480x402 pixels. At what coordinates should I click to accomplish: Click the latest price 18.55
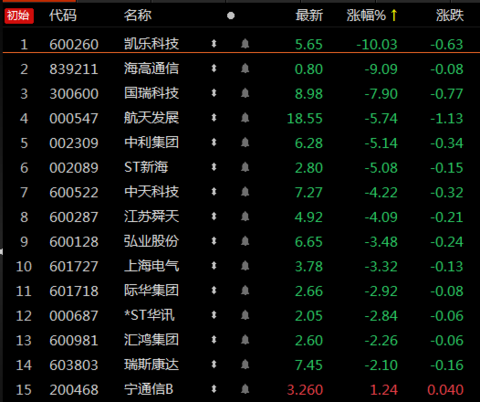point(305,119)
